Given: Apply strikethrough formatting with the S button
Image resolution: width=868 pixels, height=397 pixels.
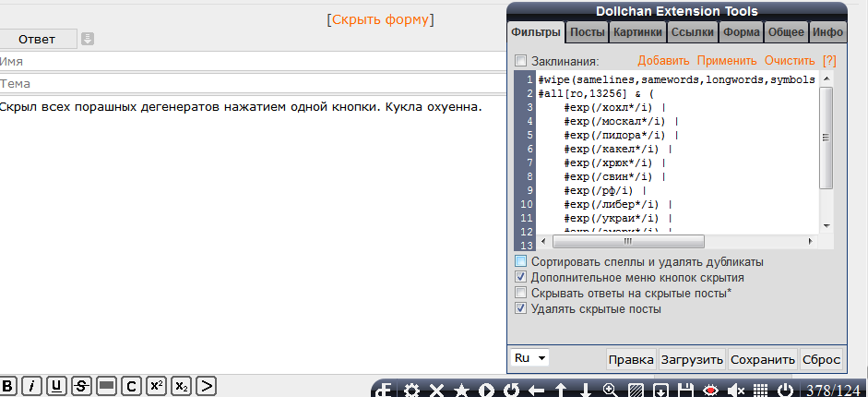Looking at the screenshot, I should pyautogui.click(x=82, y=386).
